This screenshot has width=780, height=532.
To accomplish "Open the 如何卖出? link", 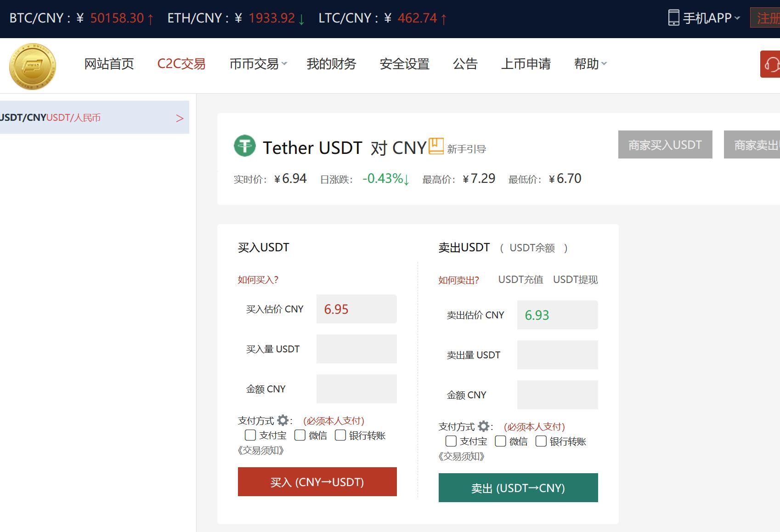I will (459, 280).
